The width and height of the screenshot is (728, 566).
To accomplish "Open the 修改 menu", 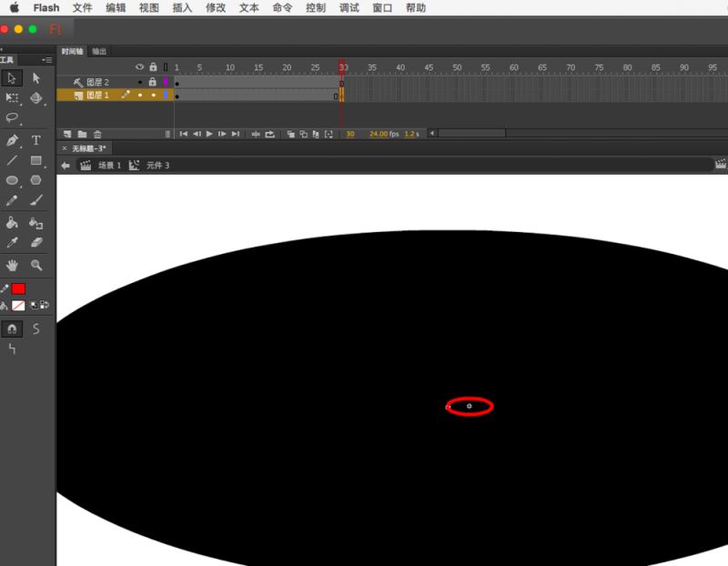I will point(216,8).
